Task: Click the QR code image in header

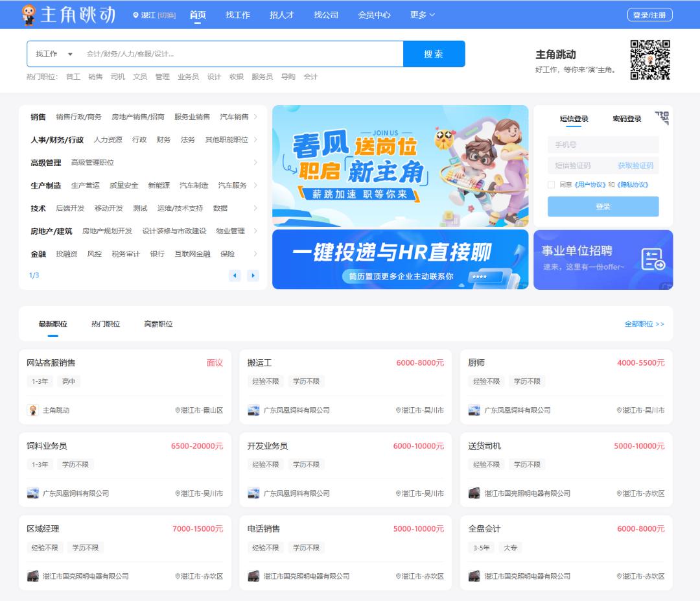Action: coord(649,60)
